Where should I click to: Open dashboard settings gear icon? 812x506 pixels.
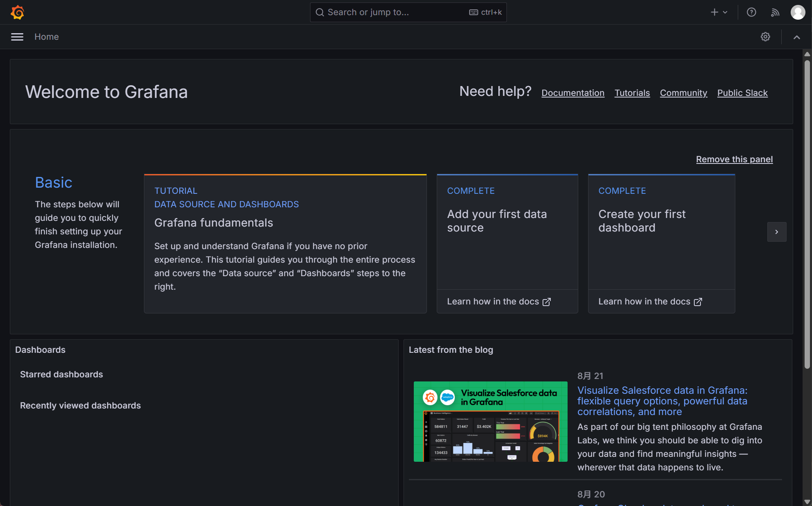coord(765,37)
